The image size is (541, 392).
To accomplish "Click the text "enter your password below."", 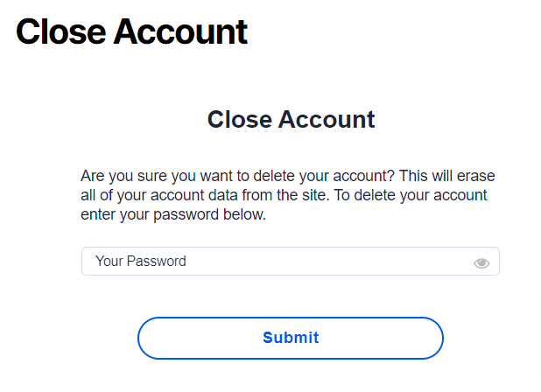I will tap(173, 214).
